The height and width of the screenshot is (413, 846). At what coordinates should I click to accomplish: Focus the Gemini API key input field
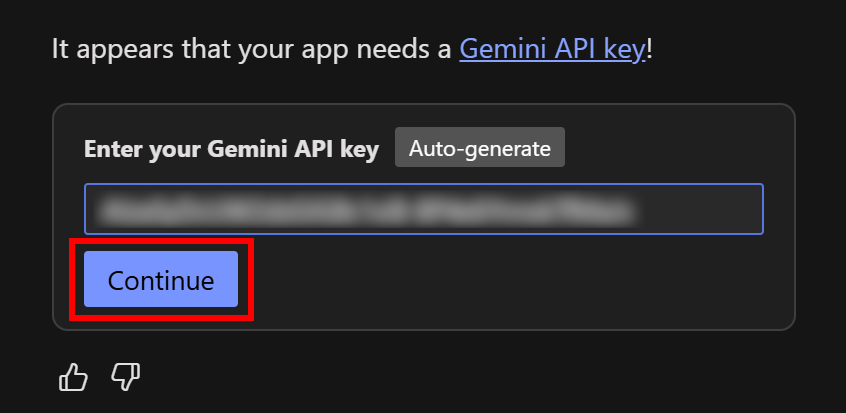point(423,209)
